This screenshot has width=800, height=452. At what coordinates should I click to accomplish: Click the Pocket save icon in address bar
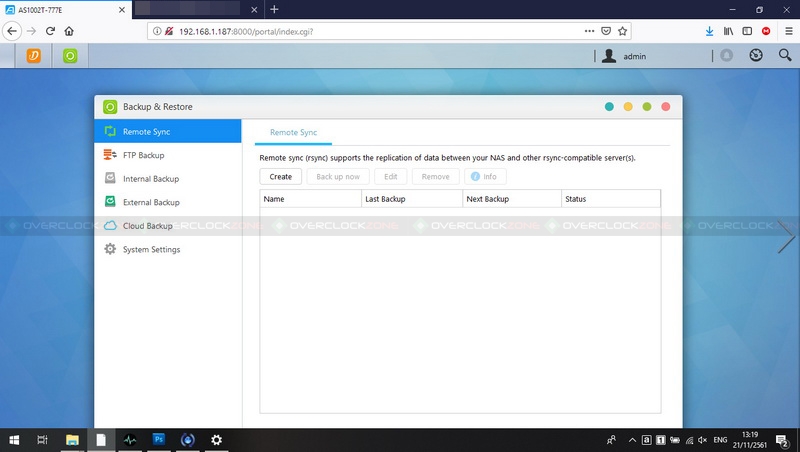(606, 31)
